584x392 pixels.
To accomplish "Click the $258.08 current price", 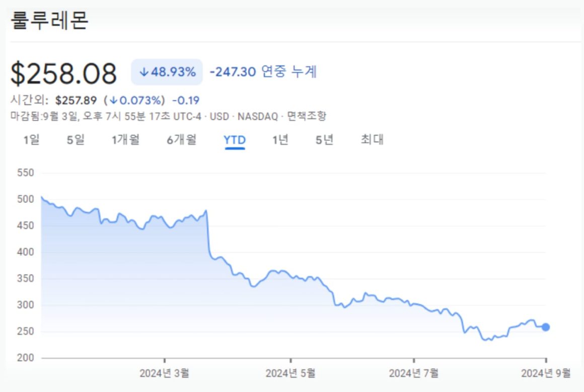I will coord(64,73).
